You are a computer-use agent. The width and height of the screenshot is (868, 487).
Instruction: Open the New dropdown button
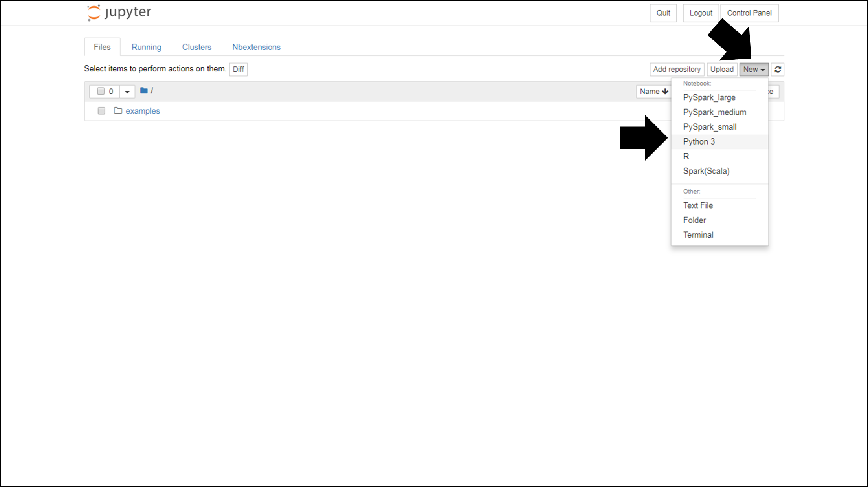point(754,70)
